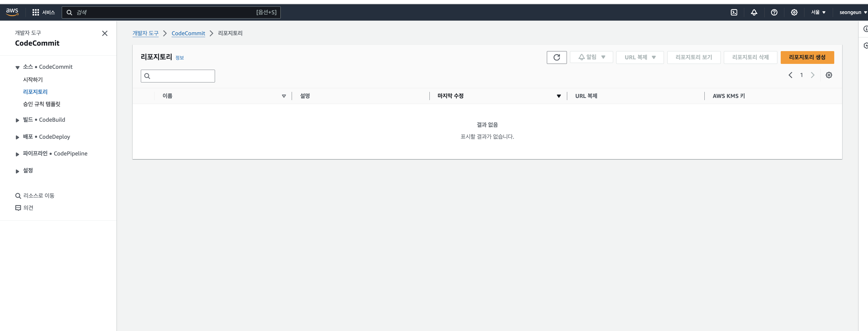Image resolution: width=868 pixels, height=331 pixels.
Task: Click page number 1 in pagination
Action: coord(801,75)
